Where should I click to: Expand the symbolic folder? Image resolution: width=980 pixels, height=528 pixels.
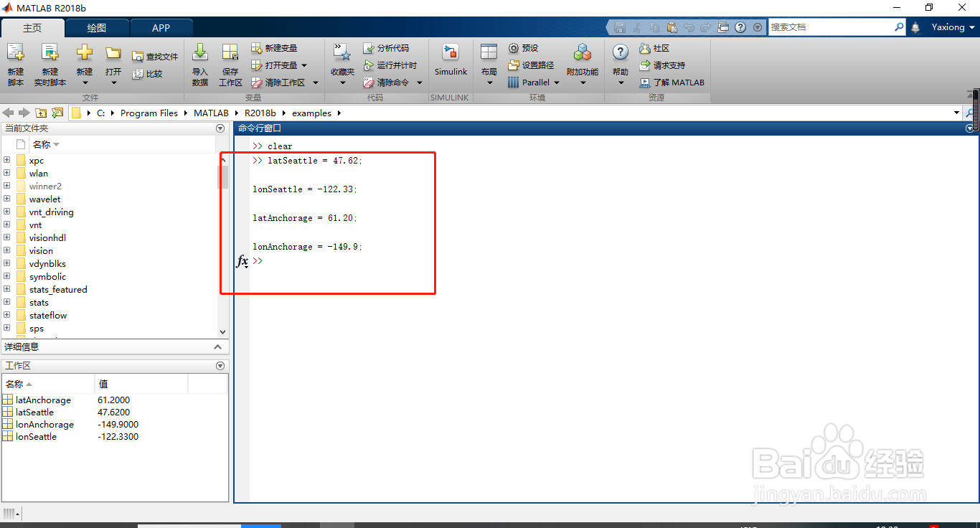(7, 276)
